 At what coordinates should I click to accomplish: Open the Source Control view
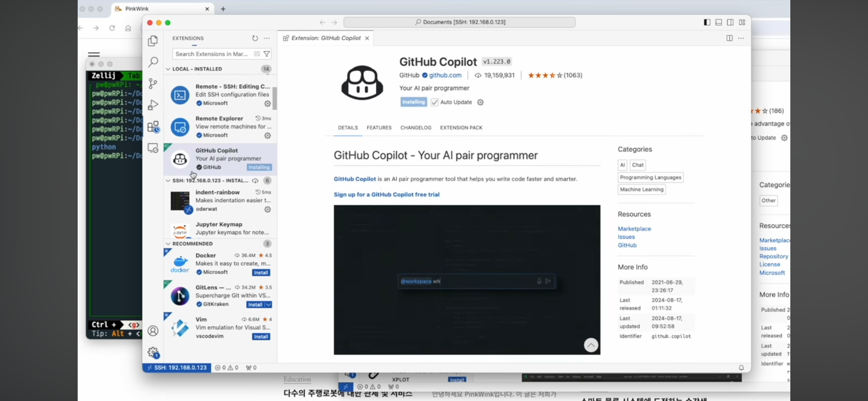point(153,84)
